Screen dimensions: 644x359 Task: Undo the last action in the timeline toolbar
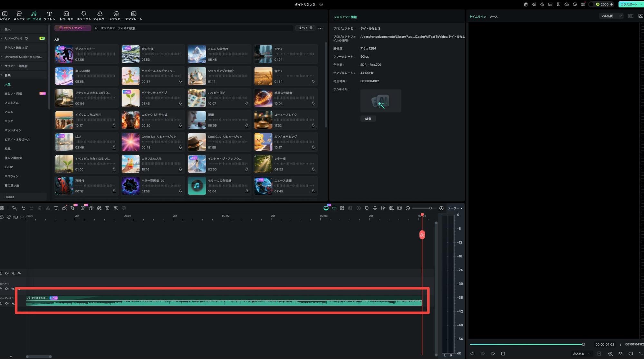click(23, 208)
